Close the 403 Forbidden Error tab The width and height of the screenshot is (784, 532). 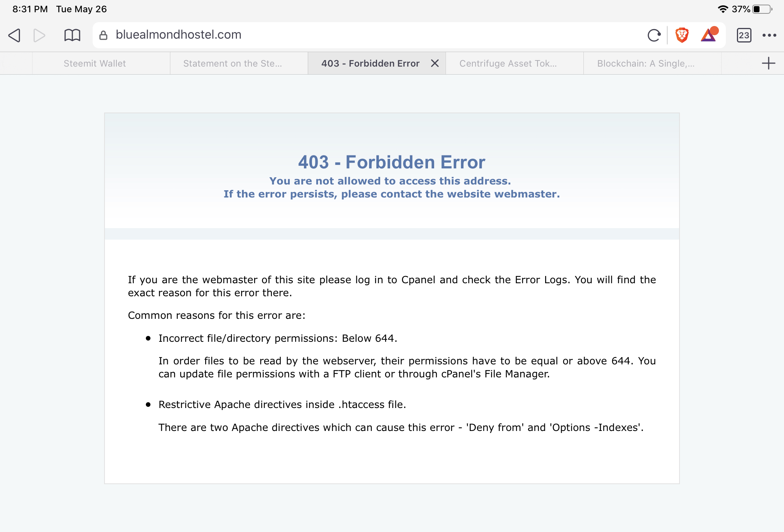point(435,63)
